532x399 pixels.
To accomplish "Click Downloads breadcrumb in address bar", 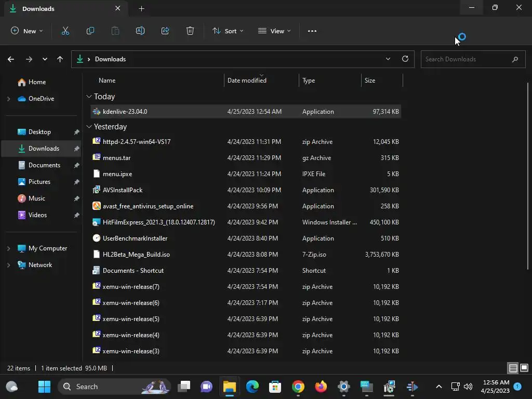I will tap(110, 59).
